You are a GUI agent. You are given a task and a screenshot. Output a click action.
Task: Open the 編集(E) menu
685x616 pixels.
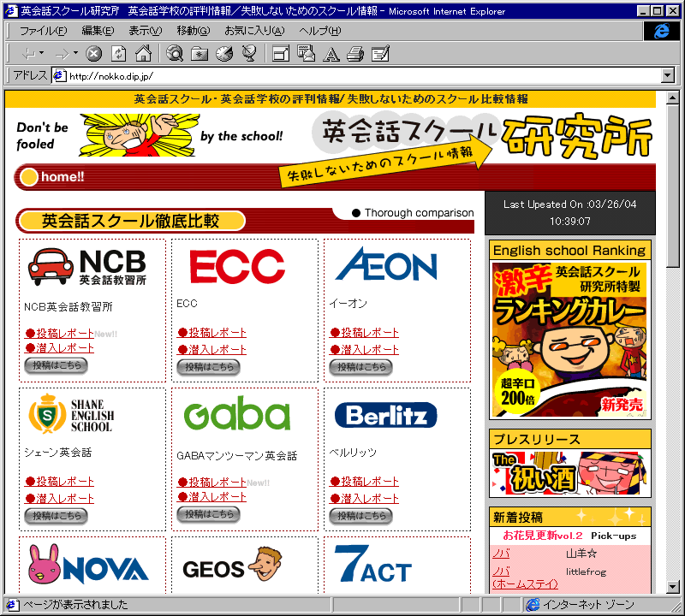pos(98,31)
